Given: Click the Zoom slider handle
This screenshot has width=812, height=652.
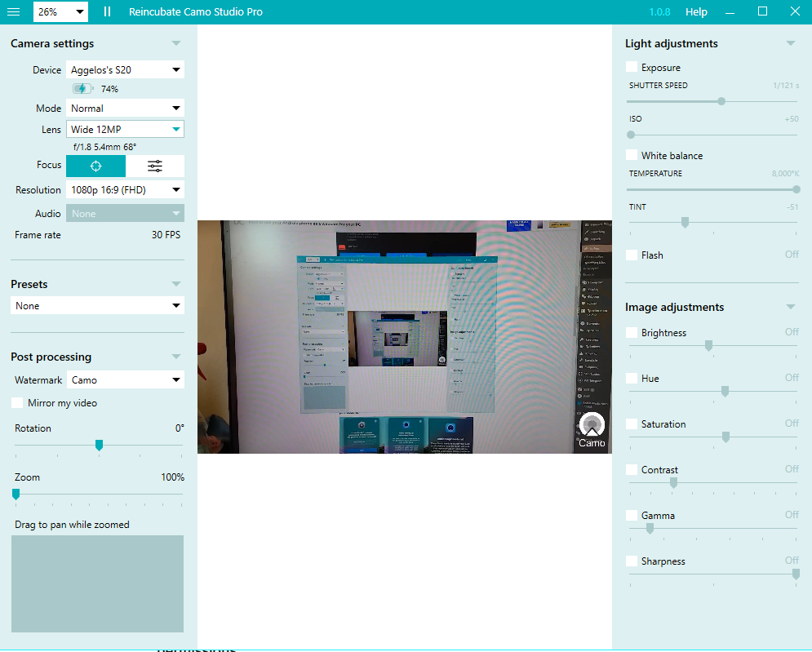Looking at the screenshot, I should coord(16,494).
